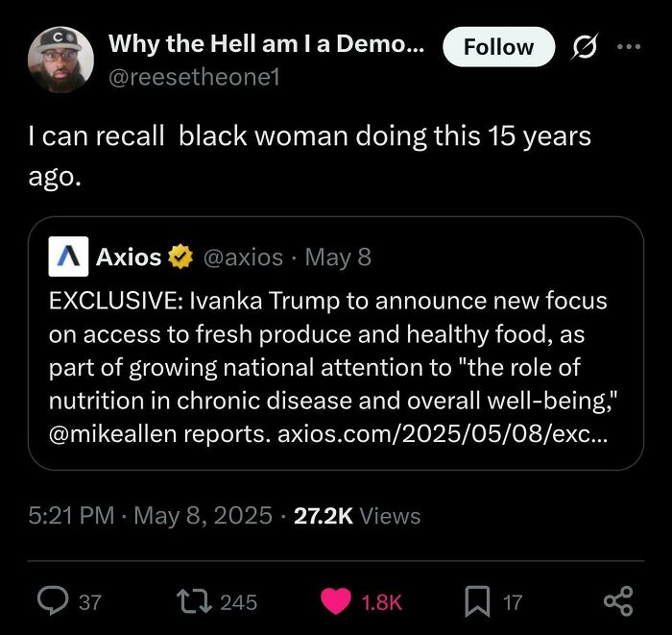Image resolution: width=672 pixels, height=635 pixels.
Task: Follow the @reesetheone1 account
Action: pyautogui.click(x=498, y=46)
